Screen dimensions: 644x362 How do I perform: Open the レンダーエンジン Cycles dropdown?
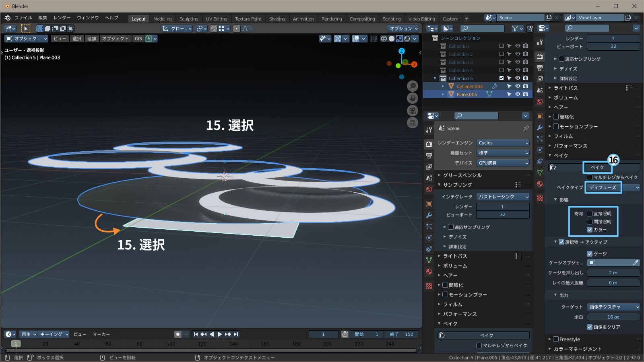point(503,143)
